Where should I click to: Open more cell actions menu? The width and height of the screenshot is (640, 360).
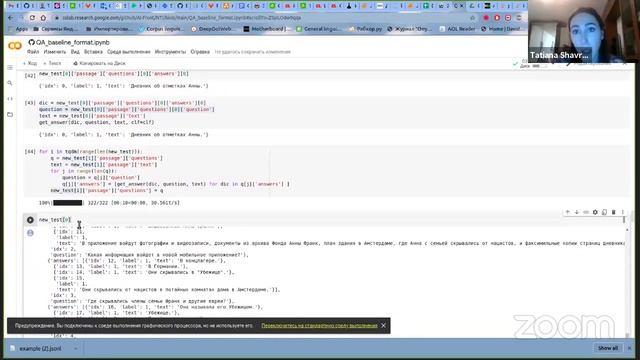coord(623,212)
